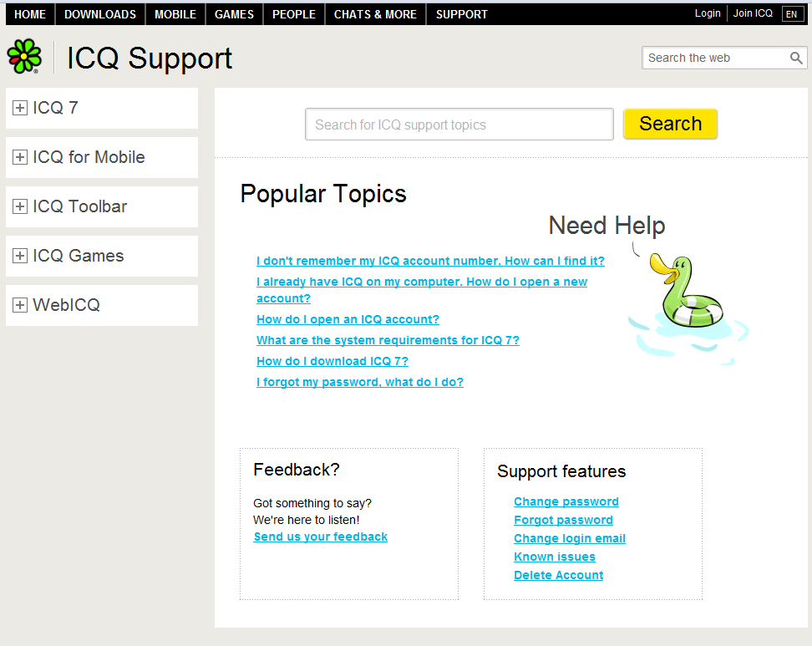Open "I forgot my password" topic

point(360,382)
